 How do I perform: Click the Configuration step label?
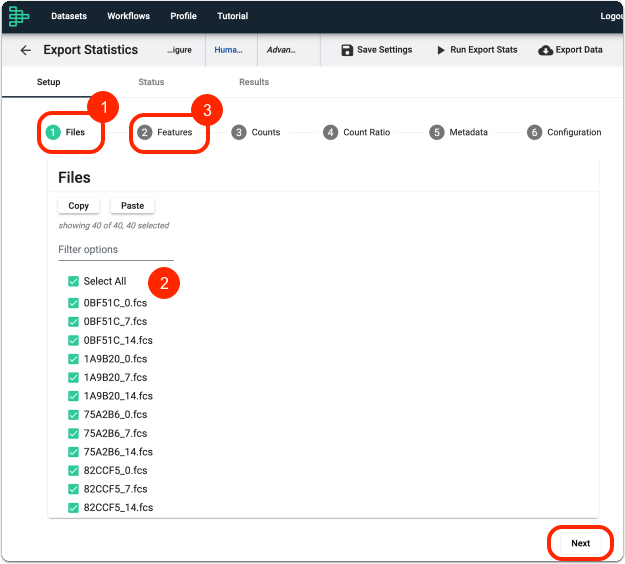pos(574,132)
